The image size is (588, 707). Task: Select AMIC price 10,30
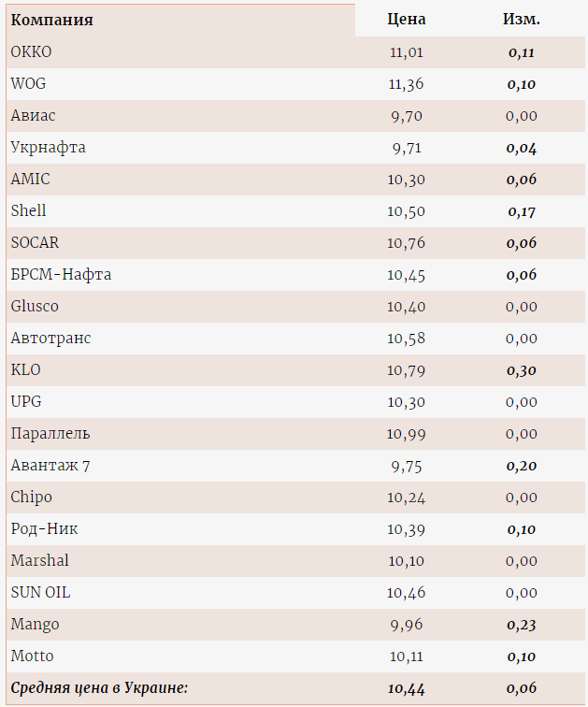(407, 180)
